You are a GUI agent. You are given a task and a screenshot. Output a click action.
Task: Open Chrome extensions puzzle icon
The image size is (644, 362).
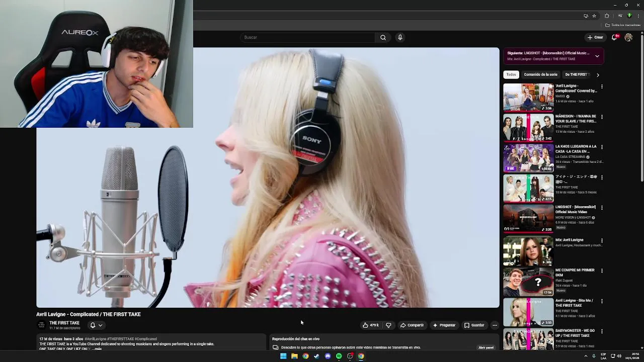(607, 16)
